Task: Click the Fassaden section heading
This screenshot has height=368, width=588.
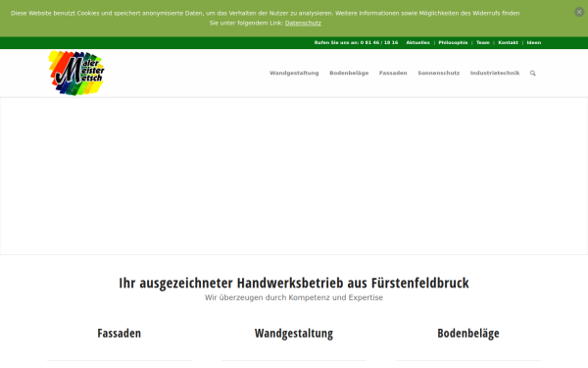Action: point(120,333)
